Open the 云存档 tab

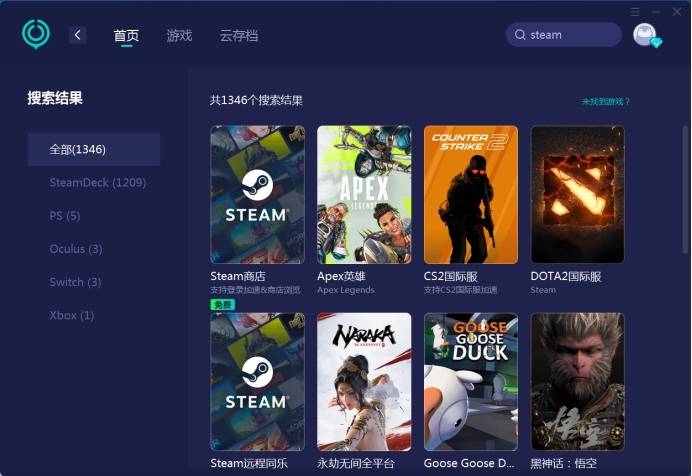pos(238,35)
